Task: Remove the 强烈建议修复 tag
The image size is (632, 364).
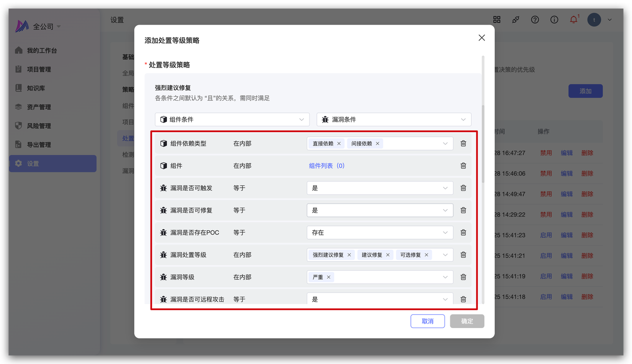Action: [349, 255]
